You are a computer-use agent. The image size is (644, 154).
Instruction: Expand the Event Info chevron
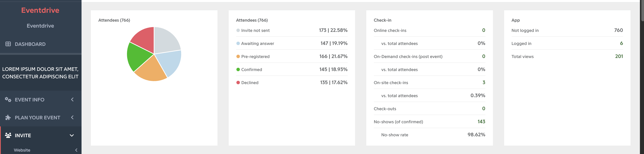(72, 99)
